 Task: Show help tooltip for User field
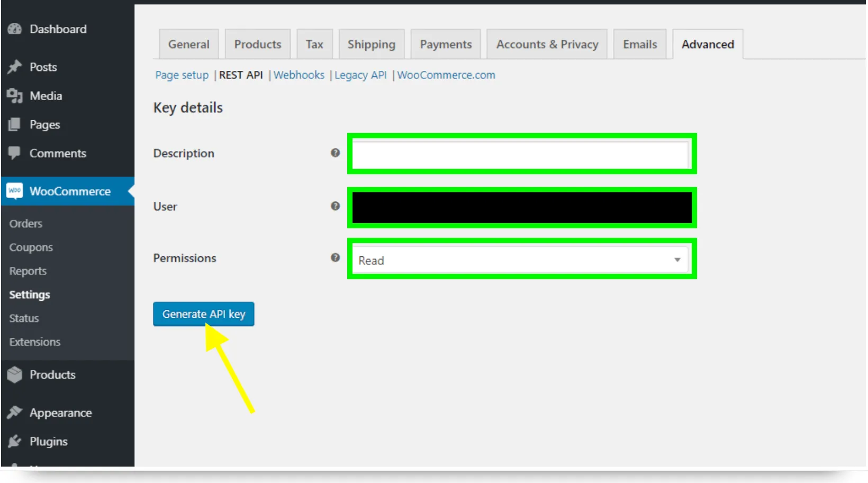coord(335,206)
